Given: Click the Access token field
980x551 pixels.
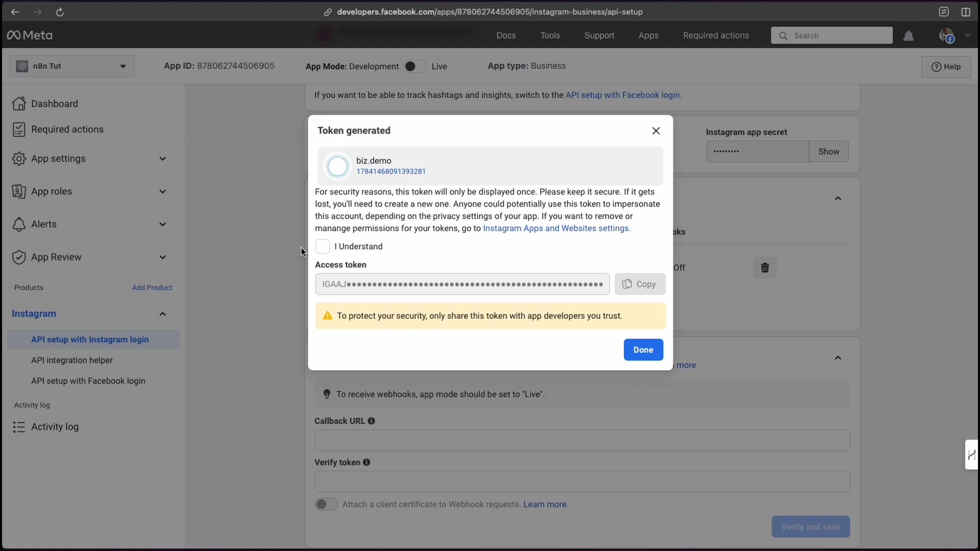Looking at the screenshot, I should (462, 284).
